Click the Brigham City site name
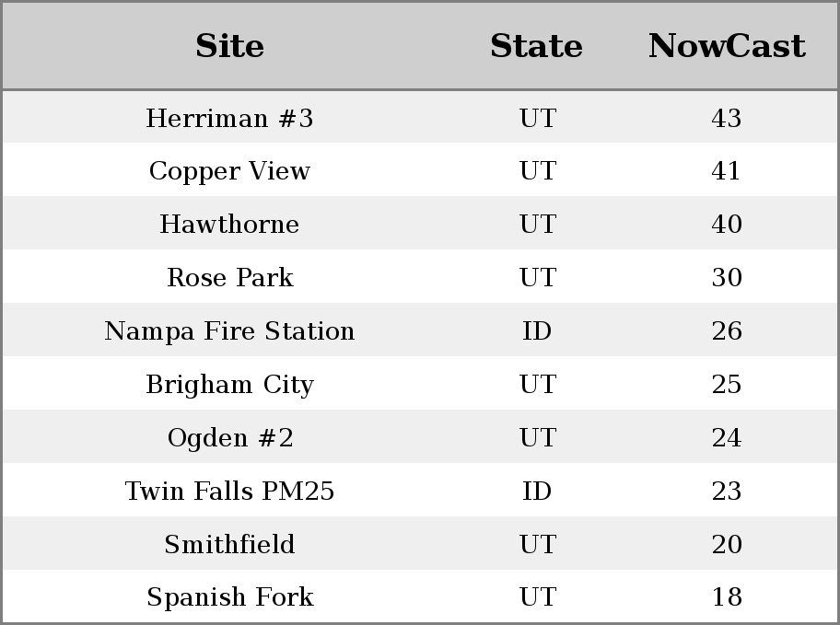This screenshot has width=840, height=625. (230, 385)
